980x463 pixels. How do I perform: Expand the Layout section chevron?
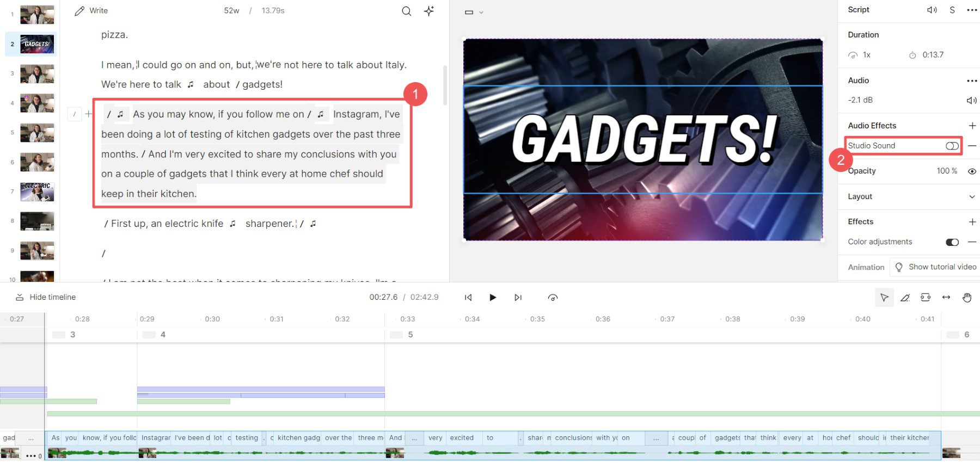point(972,197)
